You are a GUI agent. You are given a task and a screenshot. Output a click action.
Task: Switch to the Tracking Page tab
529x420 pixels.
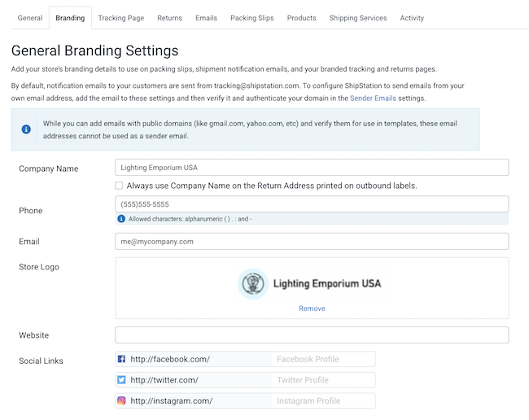(x=121, y=18)
